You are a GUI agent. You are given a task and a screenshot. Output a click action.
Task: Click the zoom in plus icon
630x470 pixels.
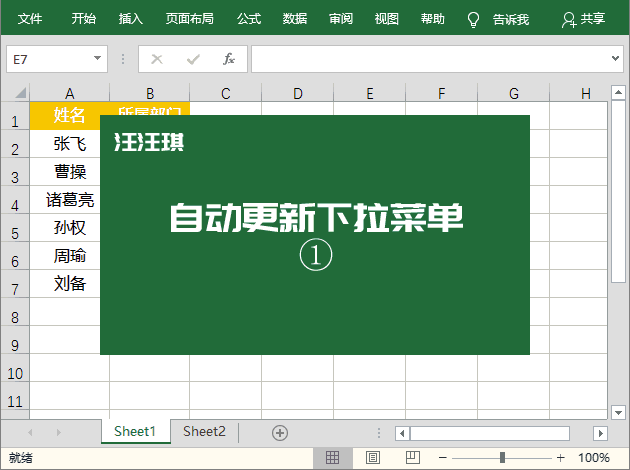560,458
